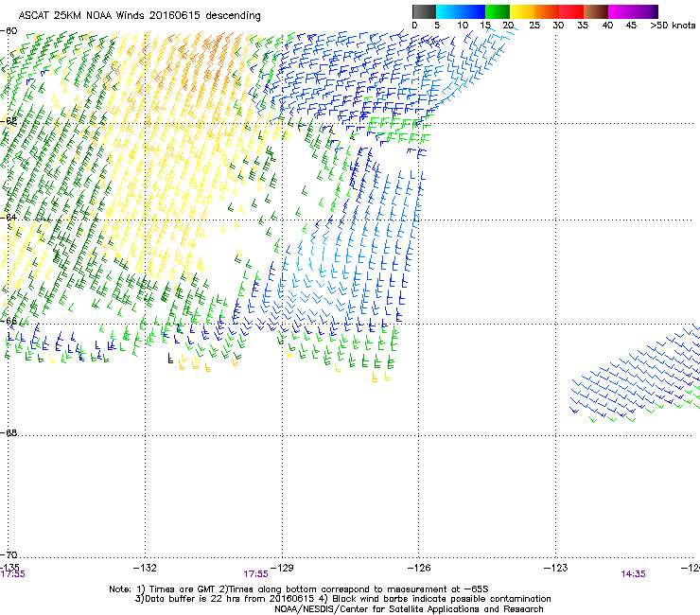The width and height of the screenshot is (700, 615).
Task: Click the green 15-20 knots color segment
Action: pyautogui.click(x=498, y=11)
